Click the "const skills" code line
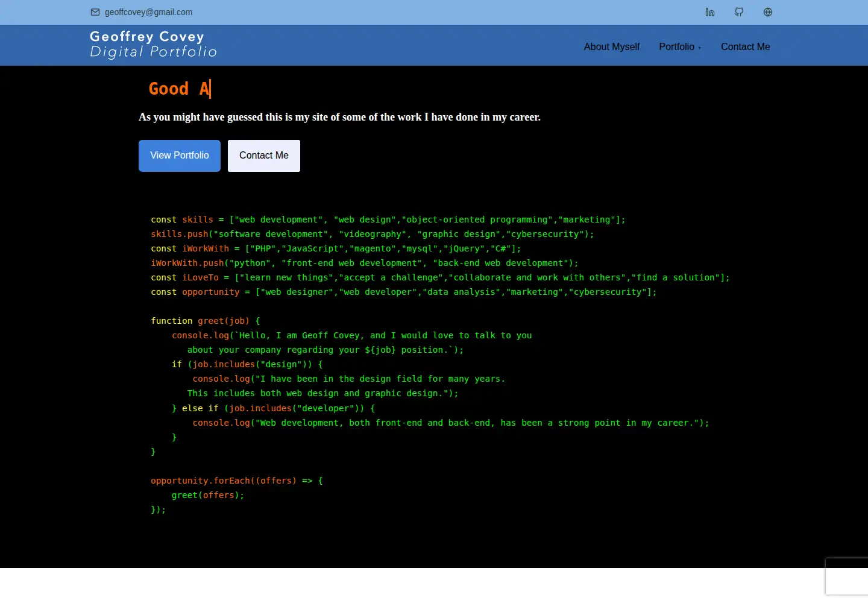This screenshot has width=868, height=603. click(388, 219)
